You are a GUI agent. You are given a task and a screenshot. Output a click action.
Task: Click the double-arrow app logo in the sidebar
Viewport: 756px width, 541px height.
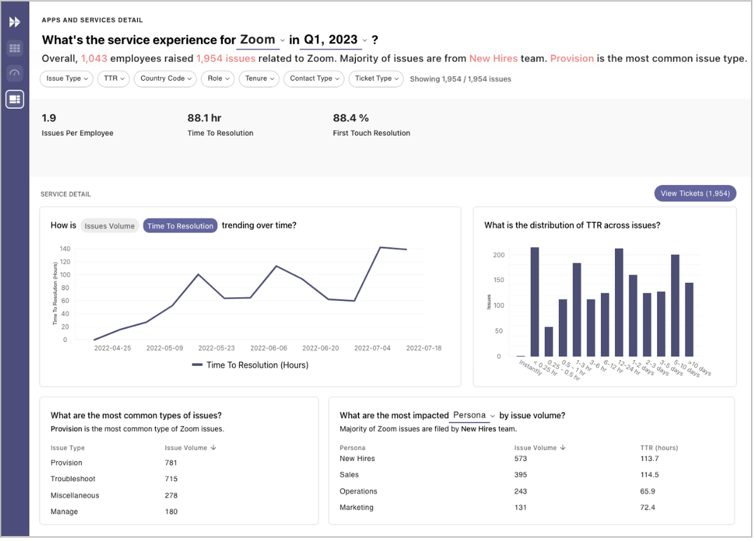point(14,22)
